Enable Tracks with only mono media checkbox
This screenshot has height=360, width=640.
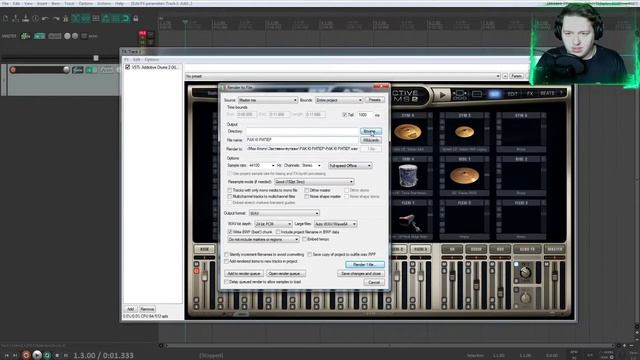(229, 191)
